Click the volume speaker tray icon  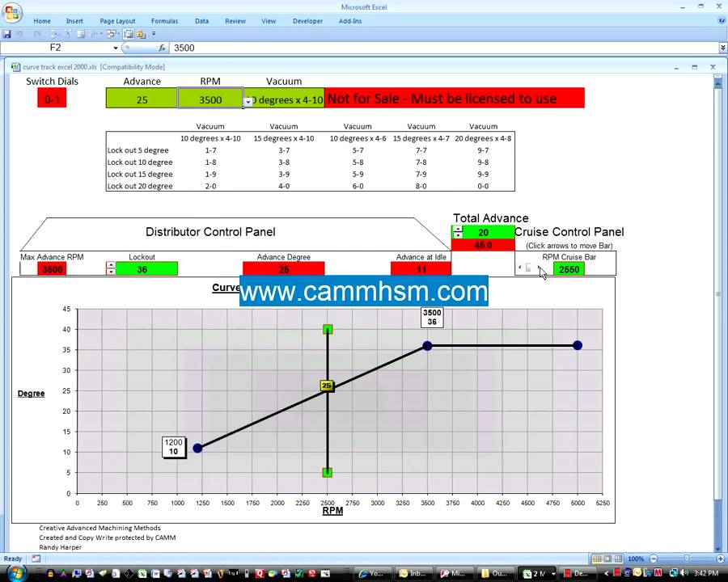(686, 573)
